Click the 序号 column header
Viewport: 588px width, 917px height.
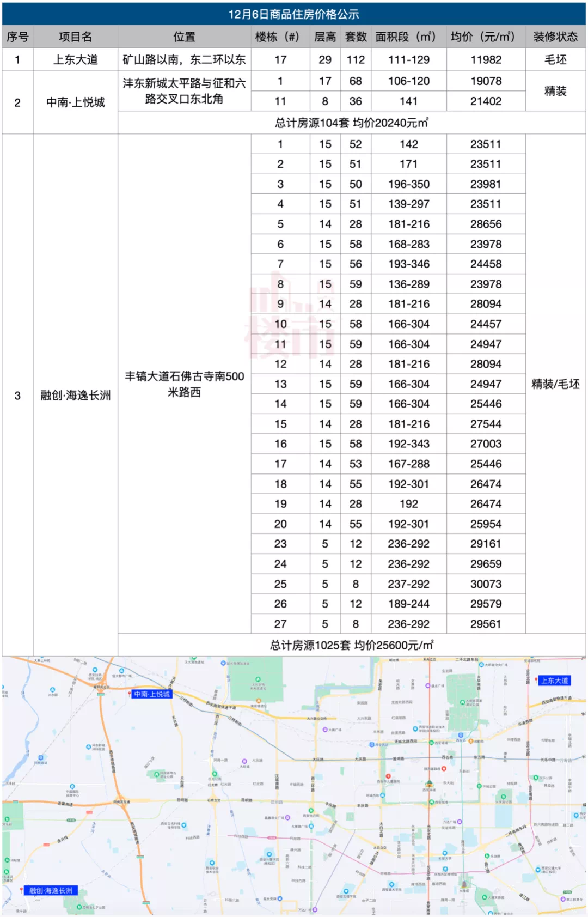[17, 37]
